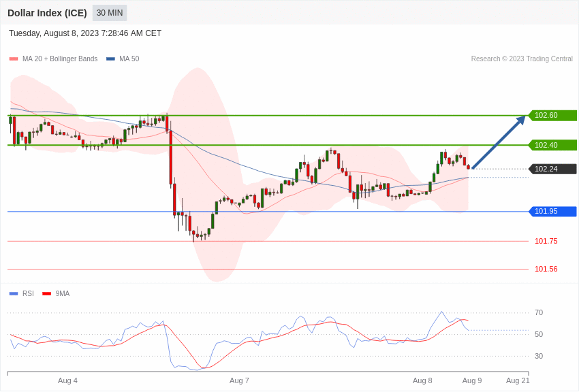The image size is (579, 392).
Task: Click the green 102.40 resistance price tag
Action: [553, 145]
